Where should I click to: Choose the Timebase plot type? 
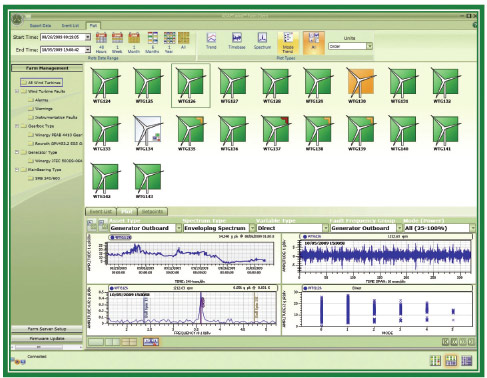click(x=237, y=41)
